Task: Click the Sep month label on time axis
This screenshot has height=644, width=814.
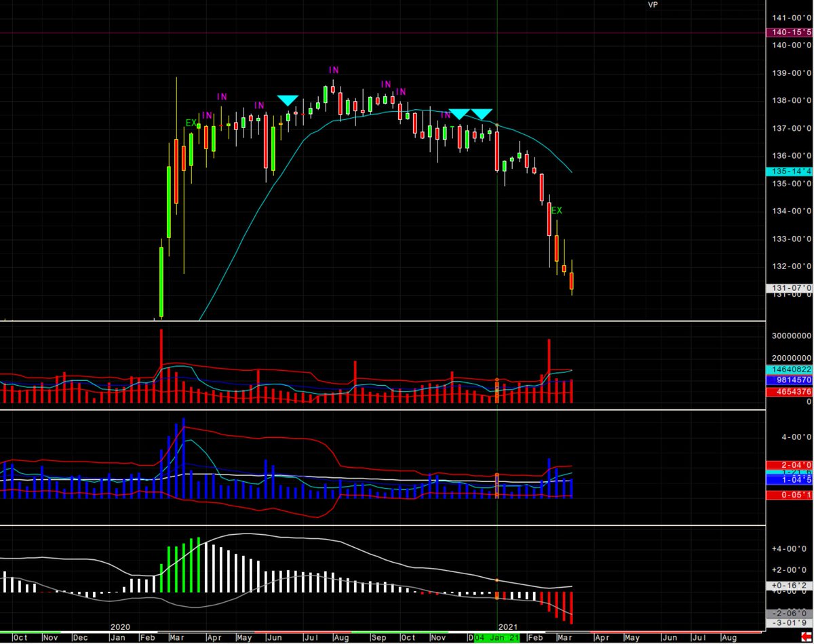Action: pyautogui.click(x=379, y=638)
